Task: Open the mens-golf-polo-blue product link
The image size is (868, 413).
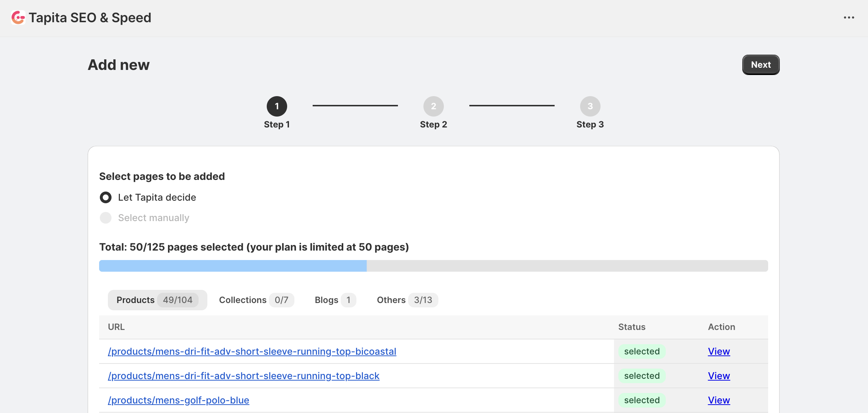Action: (178, 400)
